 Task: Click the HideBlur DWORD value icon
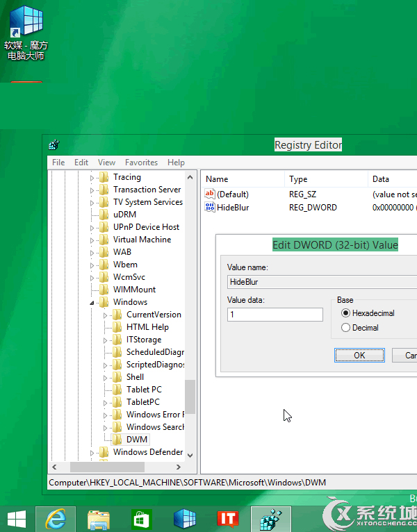[210, 207]
